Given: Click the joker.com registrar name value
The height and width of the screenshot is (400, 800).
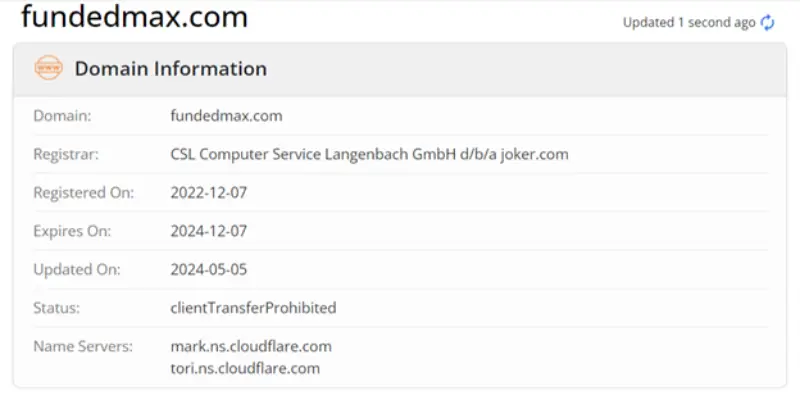Looking at the screenshot, I should point(369,154).
